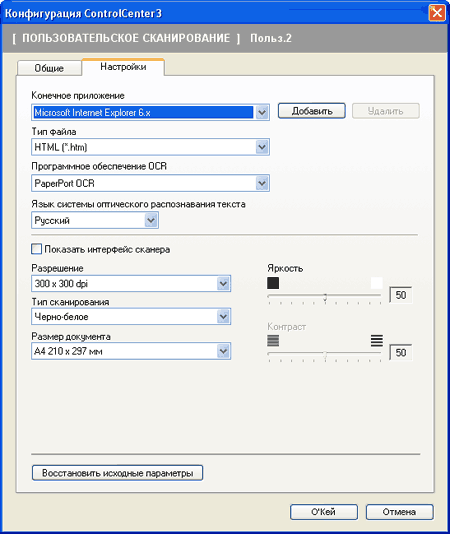Click the brightness value field showing 50
Screen dimensions: 450x534
coord(401,295)
